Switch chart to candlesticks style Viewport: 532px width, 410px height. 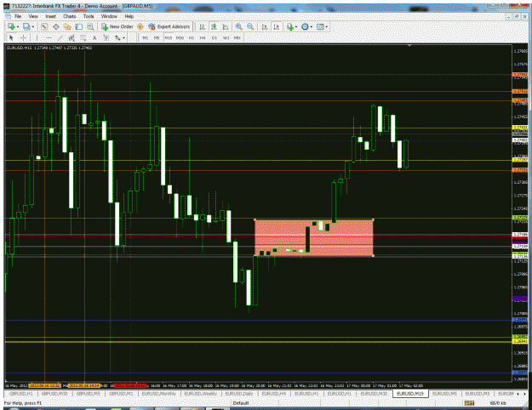click(214, 26)
